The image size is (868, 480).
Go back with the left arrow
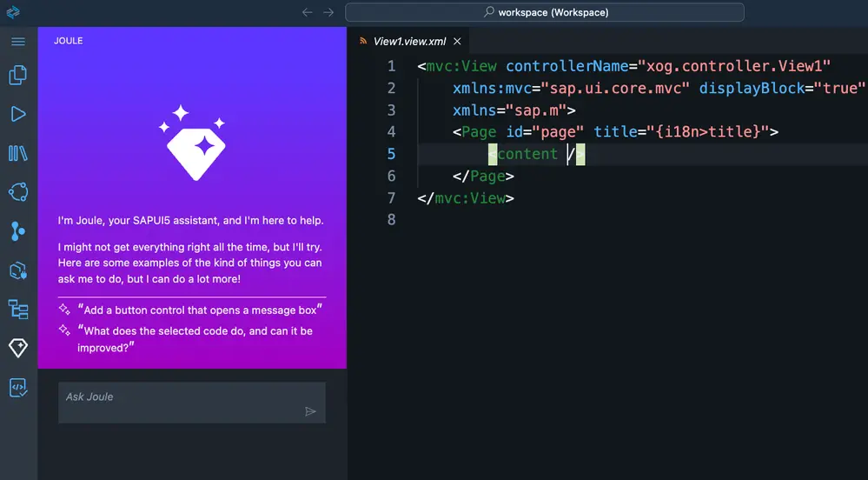coord(308,12)
